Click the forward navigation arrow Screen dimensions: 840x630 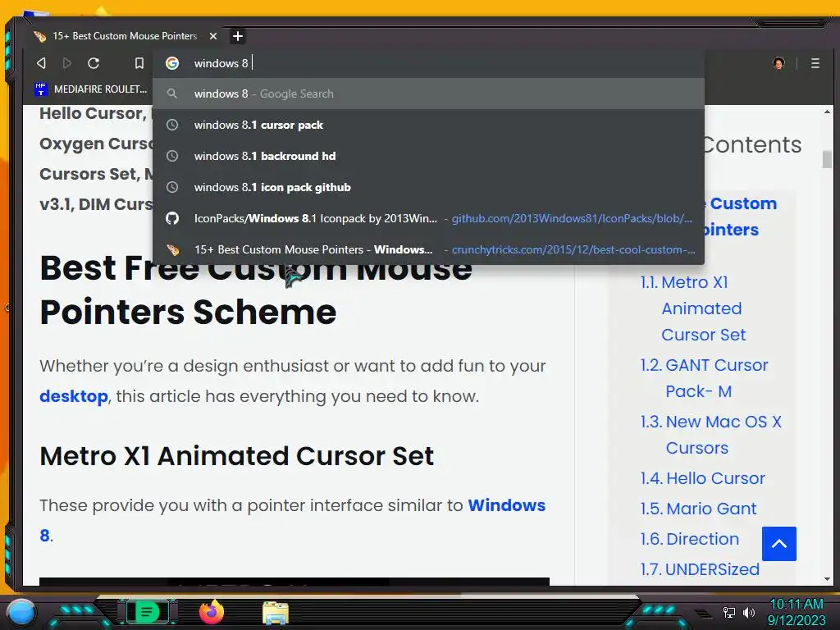67,63
